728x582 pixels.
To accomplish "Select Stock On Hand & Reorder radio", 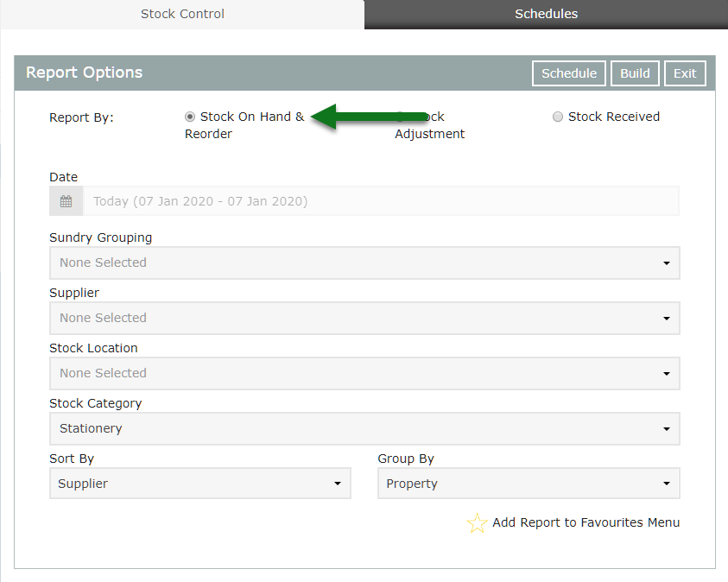I will [189, 117].
